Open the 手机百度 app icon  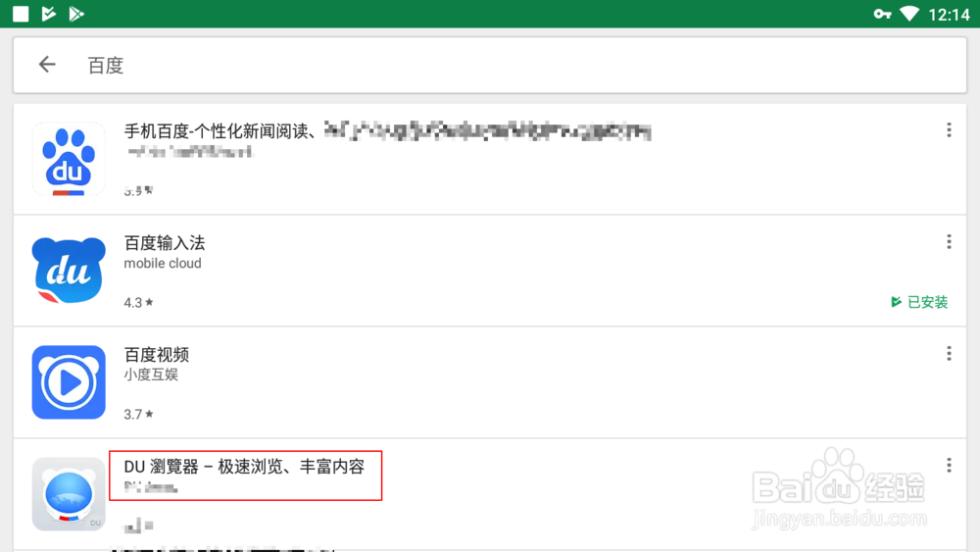[x=69, y=159]
